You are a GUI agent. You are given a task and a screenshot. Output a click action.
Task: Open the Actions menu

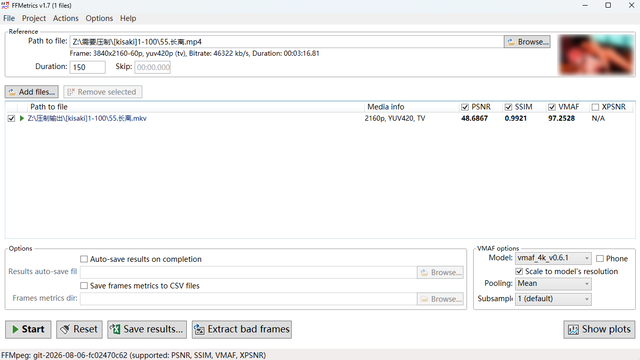pos(65,18)
